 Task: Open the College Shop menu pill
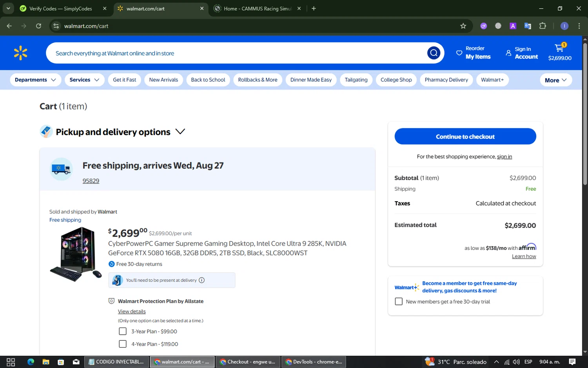point(396,80)
